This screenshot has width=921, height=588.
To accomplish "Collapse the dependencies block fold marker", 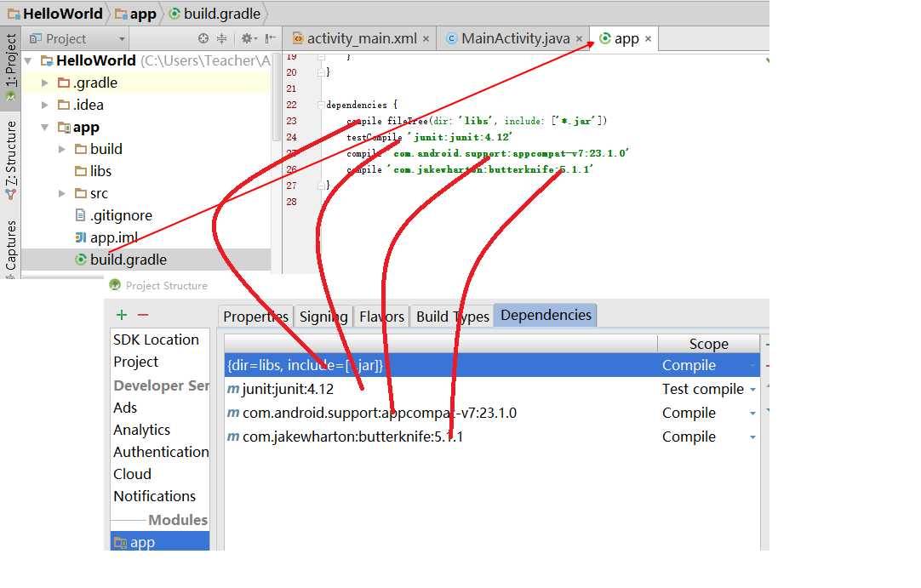I will tap(321, 105).
